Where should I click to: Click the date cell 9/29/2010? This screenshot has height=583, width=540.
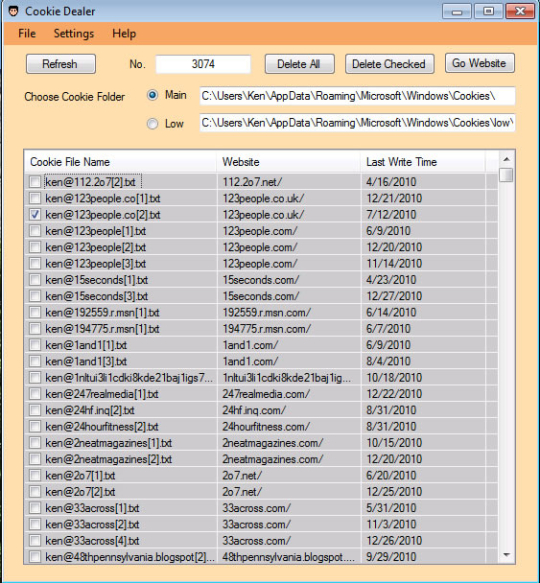point(391,557)
